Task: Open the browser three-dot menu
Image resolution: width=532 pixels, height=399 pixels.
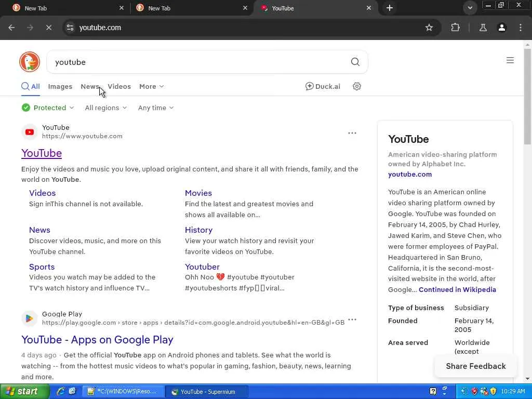Action: click(x=521, y=28)
